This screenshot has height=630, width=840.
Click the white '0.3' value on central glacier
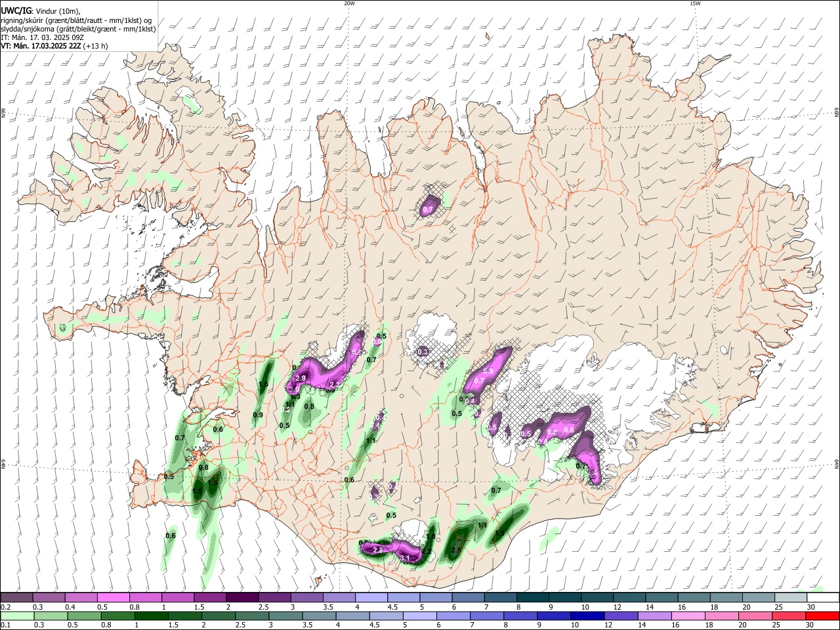[x=423, y=352]
